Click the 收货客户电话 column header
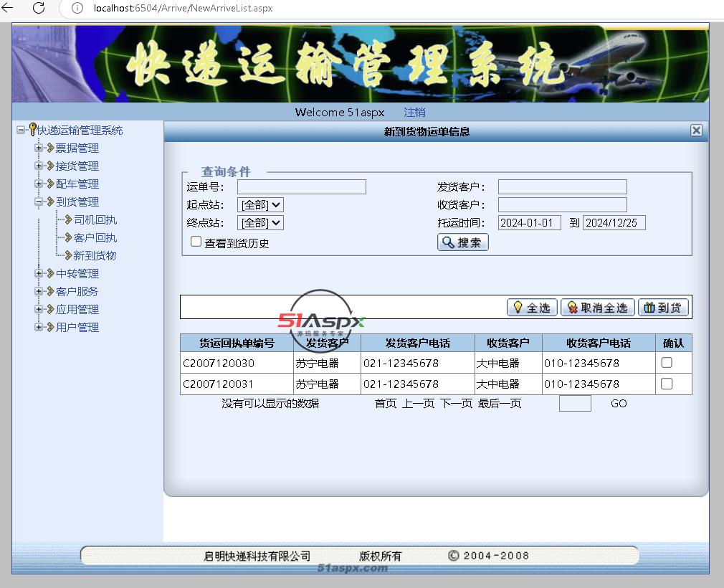 pos(599,343)
